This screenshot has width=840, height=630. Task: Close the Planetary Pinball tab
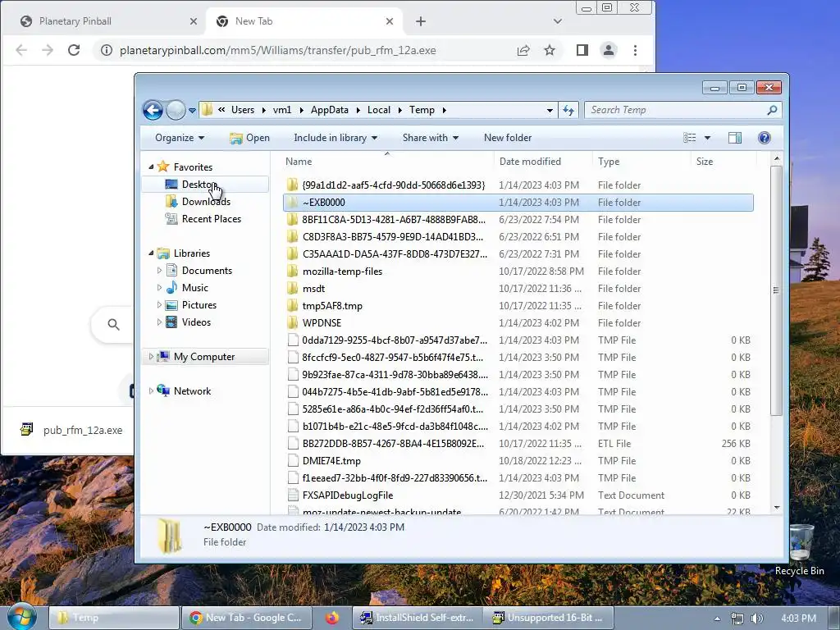[x=194, y=21]
